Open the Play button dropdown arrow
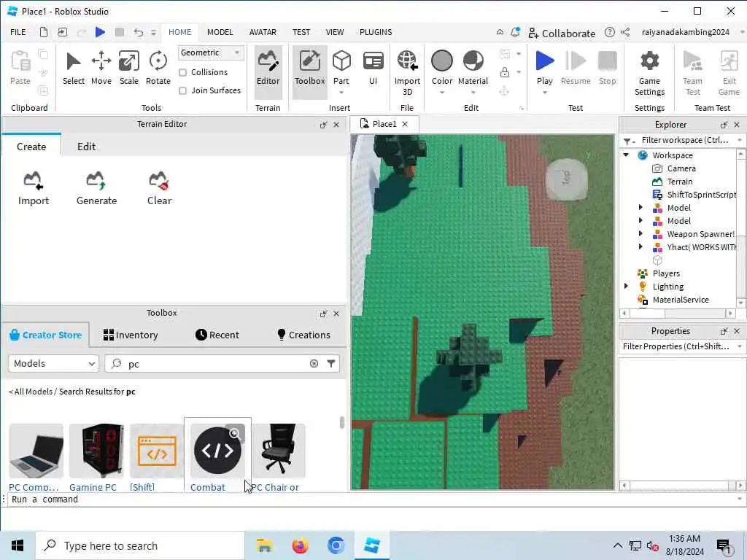Image resolution: width=747 pixels, height=560 pixels. click(544, 93)
